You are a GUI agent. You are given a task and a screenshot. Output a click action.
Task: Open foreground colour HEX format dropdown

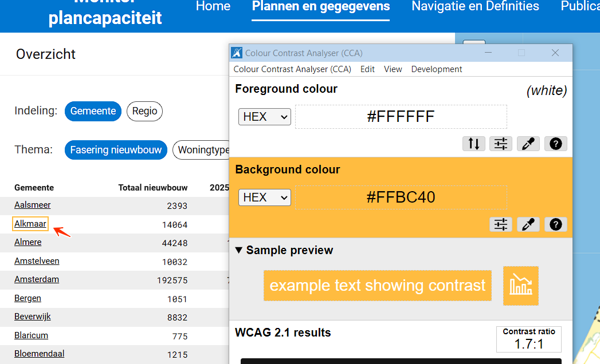point(265,117)
